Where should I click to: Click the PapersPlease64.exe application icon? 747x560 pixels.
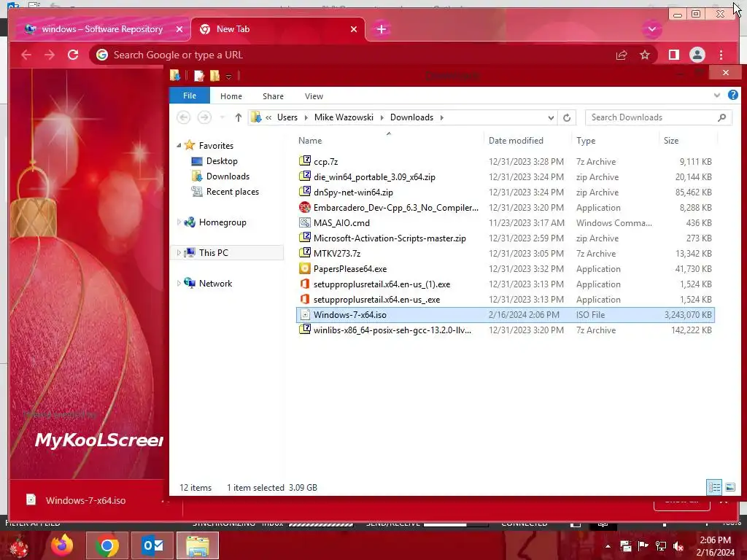305,268
